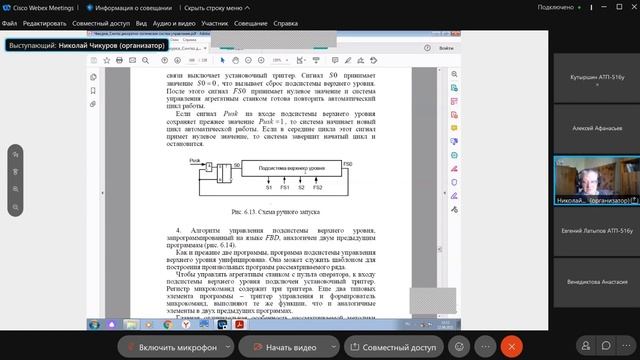Click the help question icon in Acrobat

tap(427, 48)
